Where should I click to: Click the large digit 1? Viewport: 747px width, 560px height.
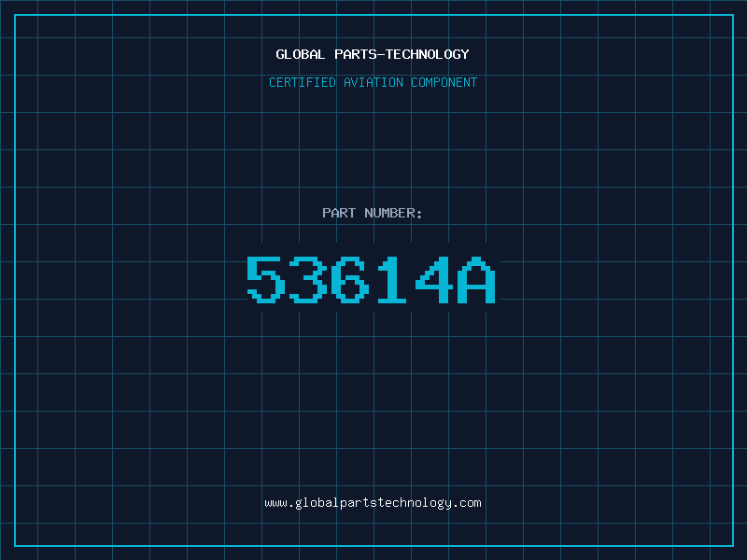point(392,279)
